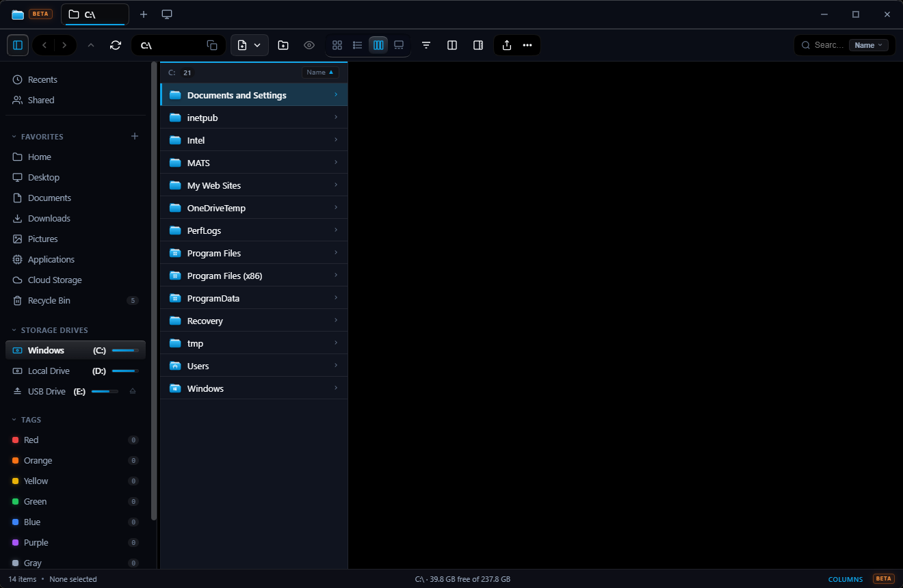
Task: Toggle the sidebar panel button
Action: pyautogui.click(x=18, y=45)
